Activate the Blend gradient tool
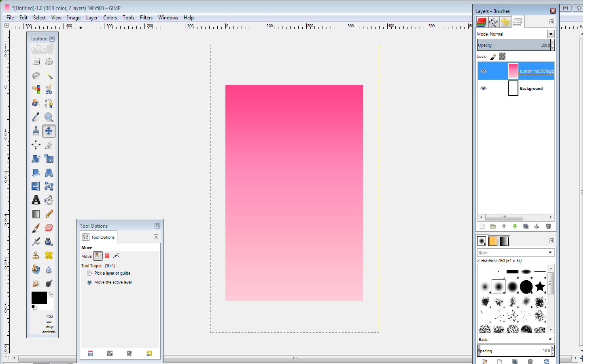Viewport: 607px width, 364px height. (x=36, y=214)
